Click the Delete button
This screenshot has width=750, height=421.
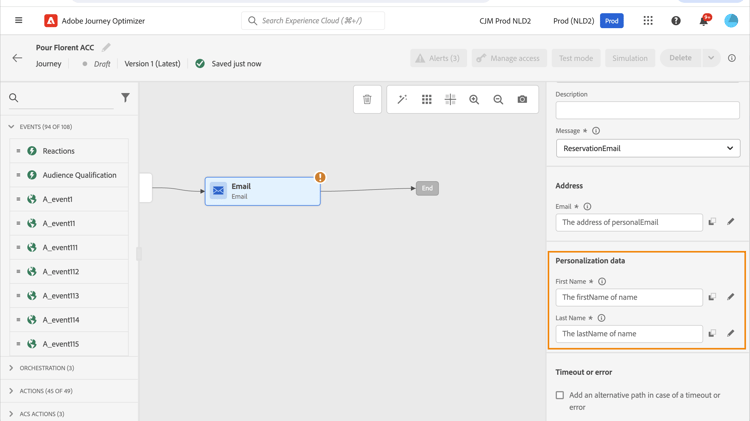[x=681, y=58]
